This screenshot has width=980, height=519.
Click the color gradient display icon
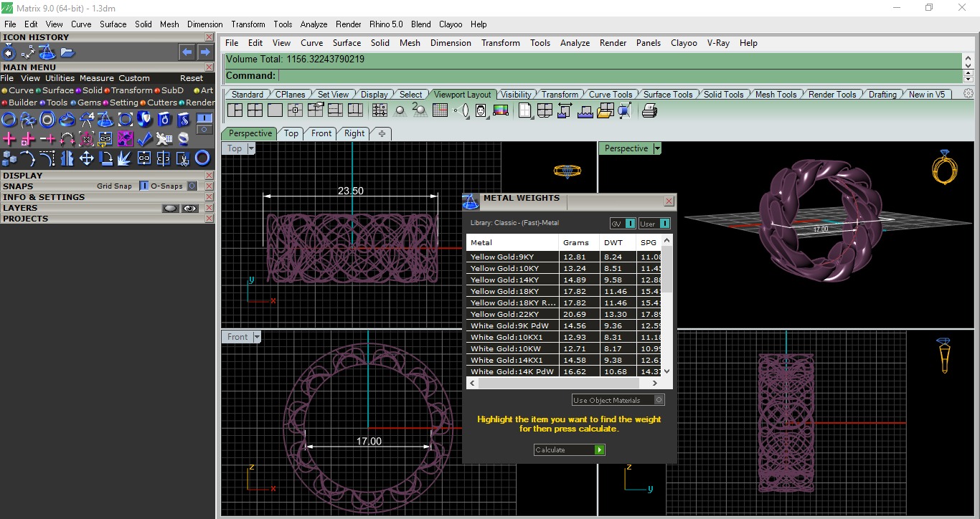(x=501, y=110)
